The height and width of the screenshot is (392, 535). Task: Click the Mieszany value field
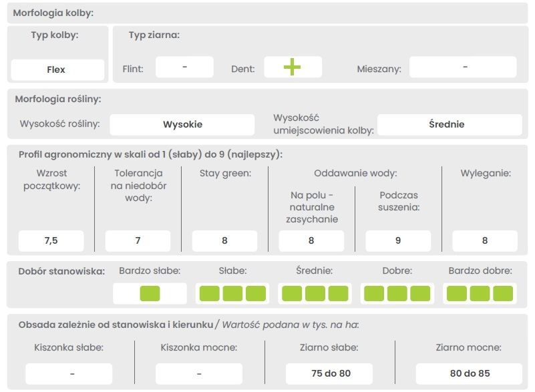pyautogui.click(x=463, y=67)
